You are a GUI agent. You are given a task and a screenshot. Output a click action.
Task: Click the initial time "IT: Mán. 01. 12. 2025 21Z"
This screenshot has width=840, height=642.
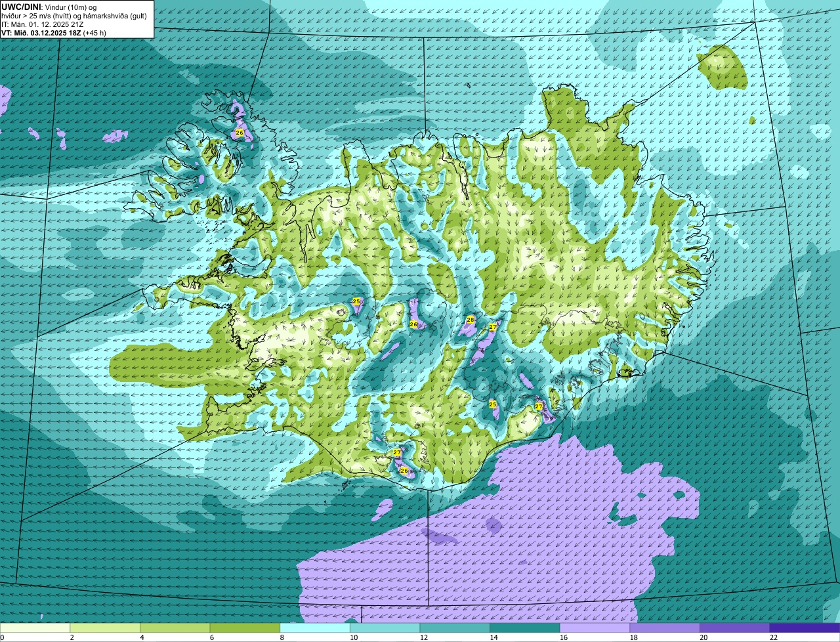coord(43,24)
